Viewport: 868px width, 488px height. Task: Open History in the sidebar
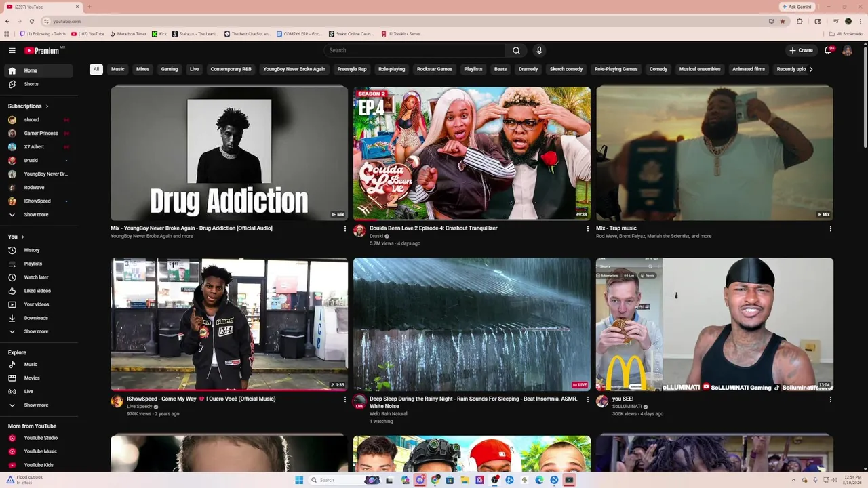[38, 250]
